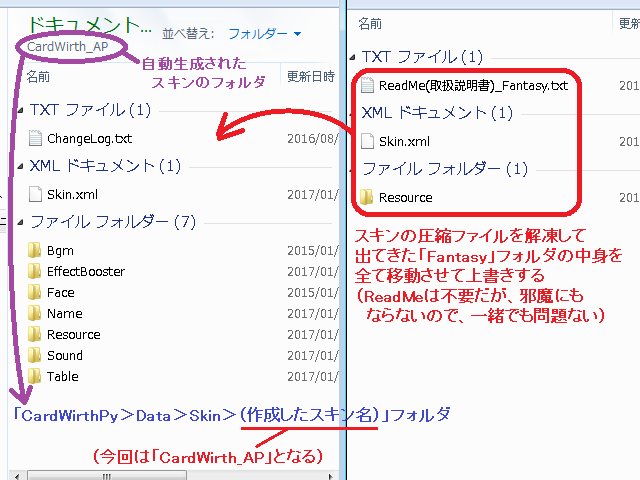
Task: Select the ReadMe(取扱説明書)_Fantasy.txt file name
Action: point(473,86)
